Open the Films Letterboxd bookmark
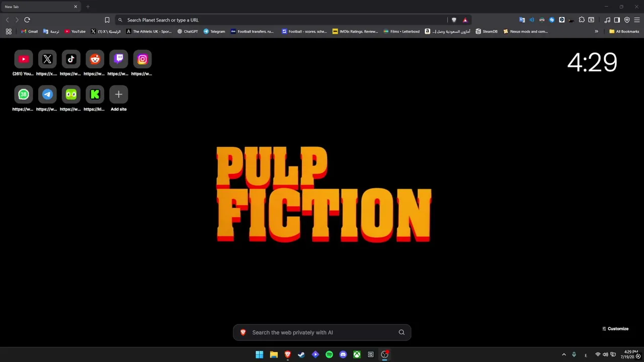 pos(401,31)
